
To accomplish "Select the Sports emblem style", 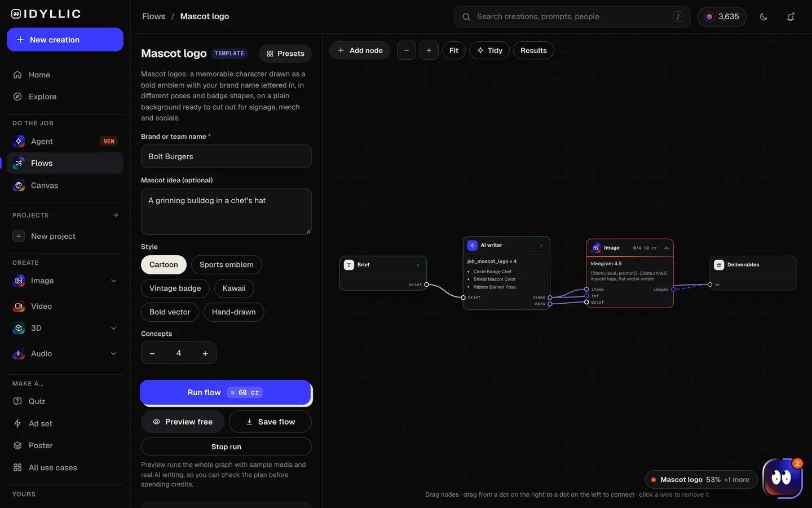I will (x=227, y=265).
